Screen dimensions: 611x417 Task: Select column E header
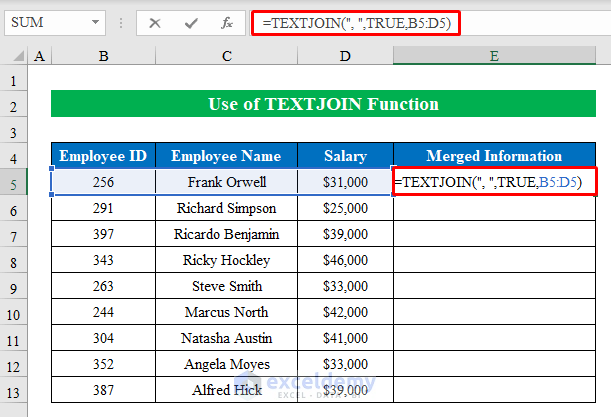(493, 57)
